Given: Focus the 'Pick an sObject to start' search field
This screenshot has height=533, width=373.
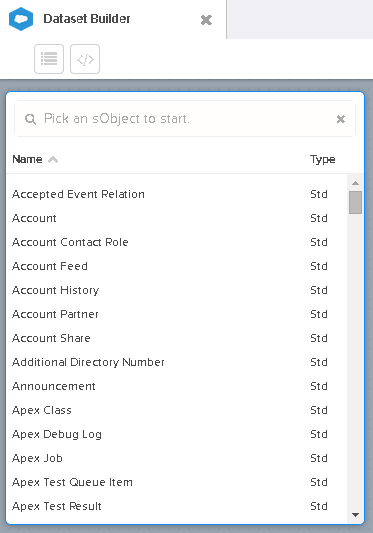Looking at the screenshot, I should click(185, 119).
